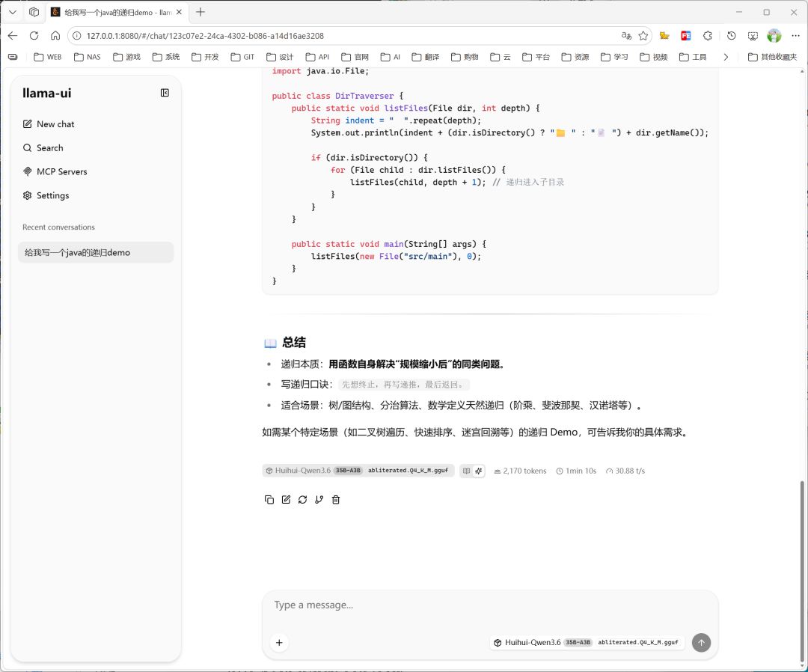Viewport: 808px width, 672px height.
Task: Regenerate the assistant response
Action: coord(302,499)
